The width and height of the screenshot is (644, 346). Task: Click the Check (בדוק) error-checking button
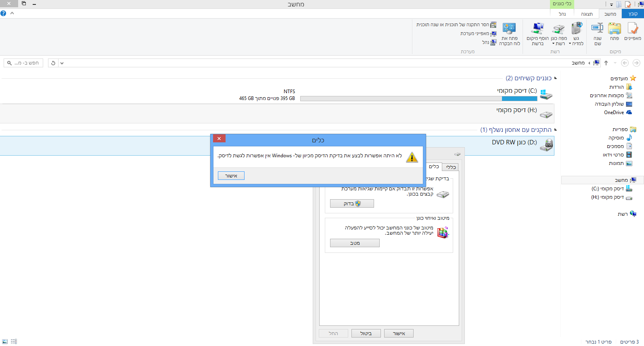pyautogui.click(x=352, y=204)
